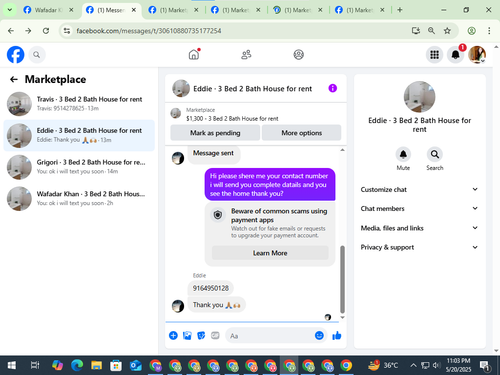Click the $1,300 listing title link
Screen dimensions: 500x375
pos(232,119)
